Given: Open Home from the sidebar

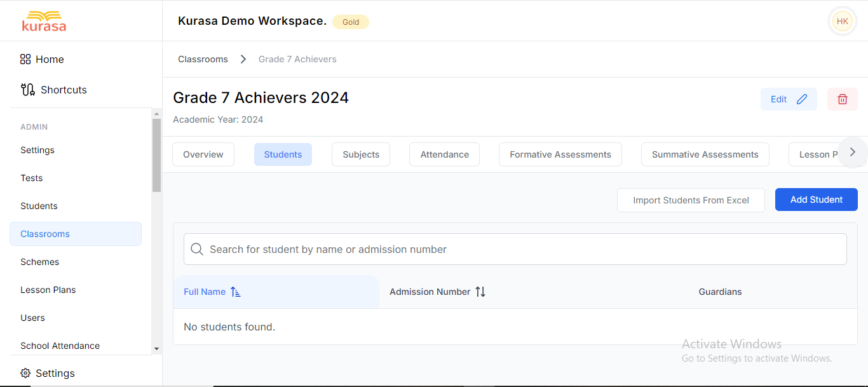Looking at the screenshot, I should (48, 59).
